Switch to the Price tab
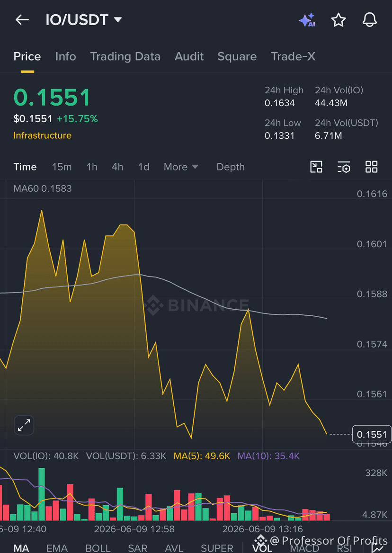 tap(27, 56)
